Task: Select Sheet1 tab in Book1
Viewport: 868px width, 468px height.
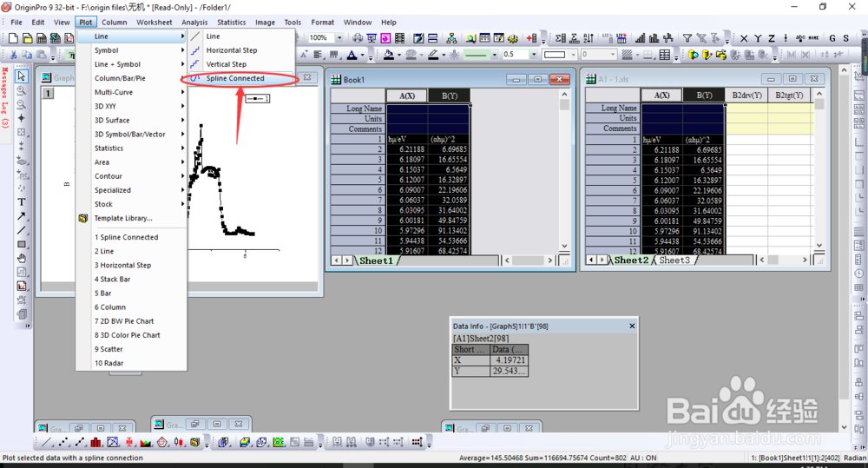Action: [376, 260]
